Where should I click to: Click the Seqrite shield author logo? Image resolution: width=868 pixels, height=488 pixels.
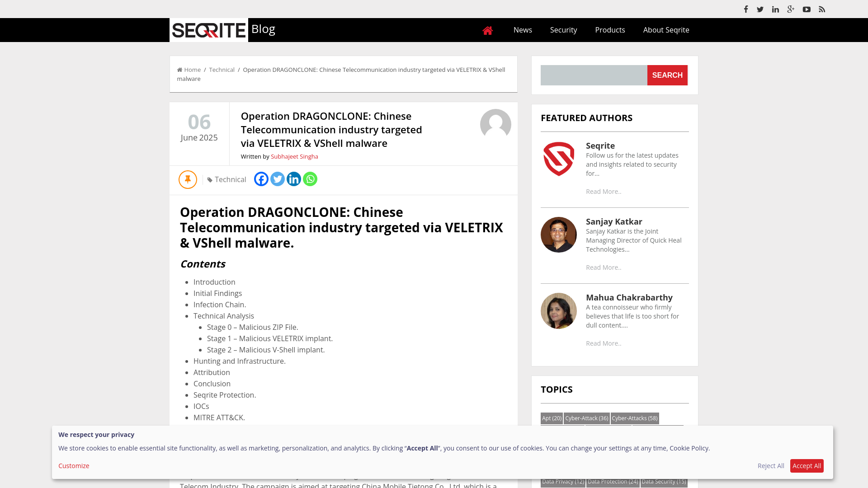click(x=559, y=159)
